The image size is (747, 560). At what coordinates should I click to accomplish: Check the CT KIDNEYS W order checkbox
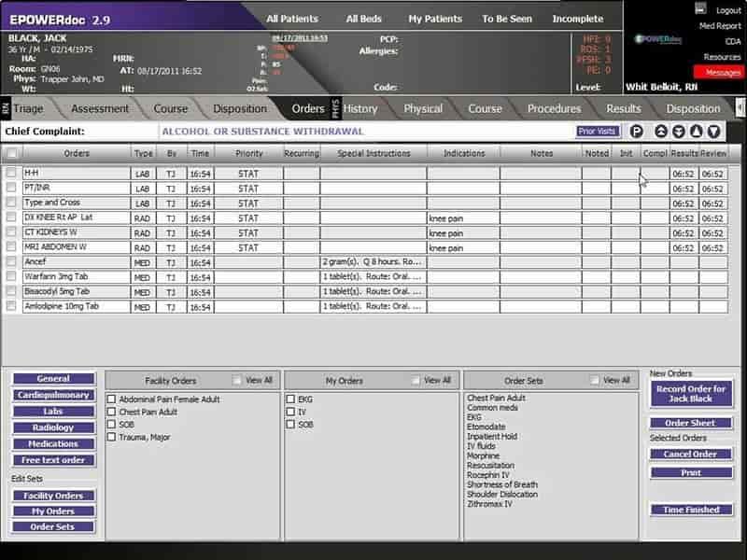click(11, 231)
